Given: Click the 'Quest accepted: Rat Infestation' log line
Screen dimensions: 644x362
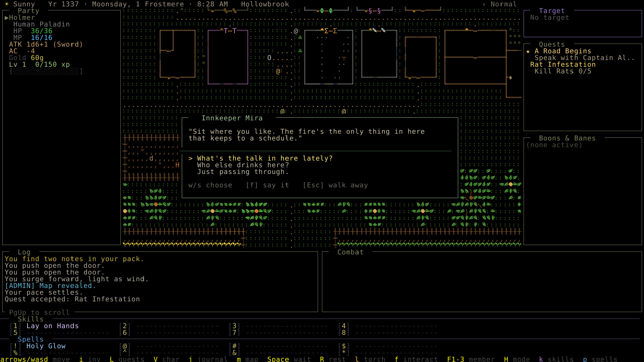Looking at the screenshot, I should [x=72, y=299].
